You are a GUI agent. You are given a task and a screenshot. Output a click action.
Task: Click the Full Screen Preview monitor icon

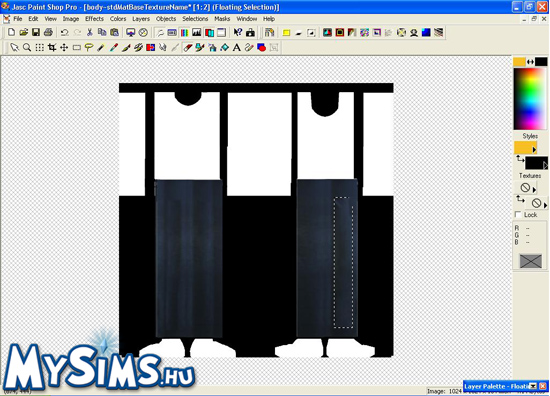[x=130, y=33]
